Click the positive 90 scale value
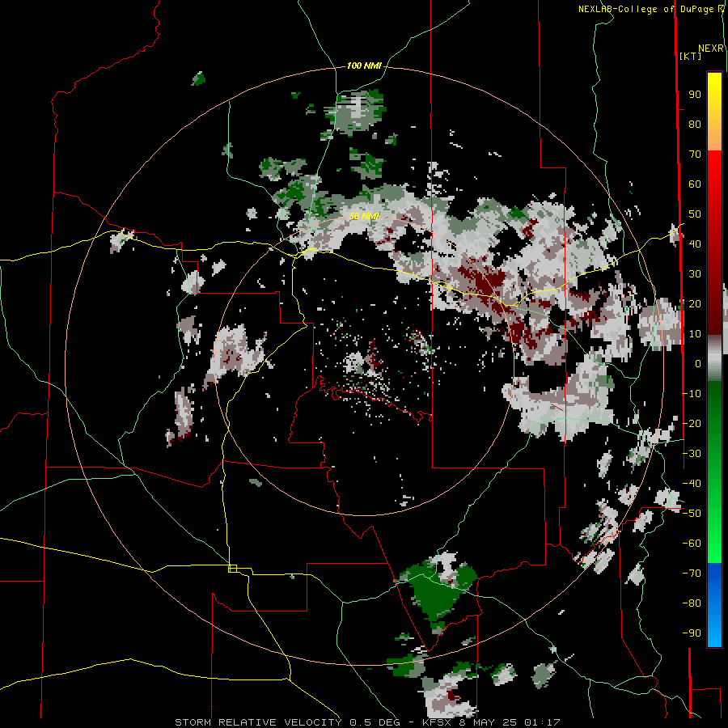Screen dimensions: 728x728 (x=695, y=95)
